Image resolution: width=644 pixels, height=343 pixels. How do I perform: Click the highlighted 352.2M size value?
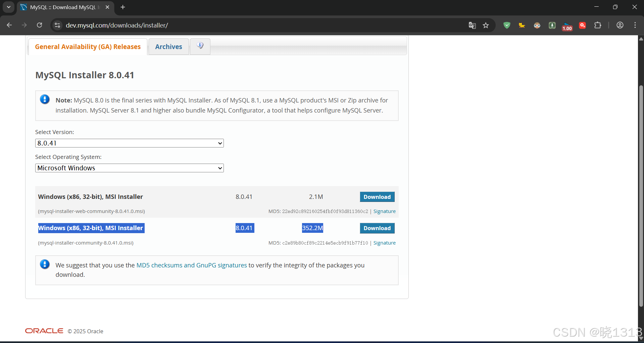coord(312,228)
